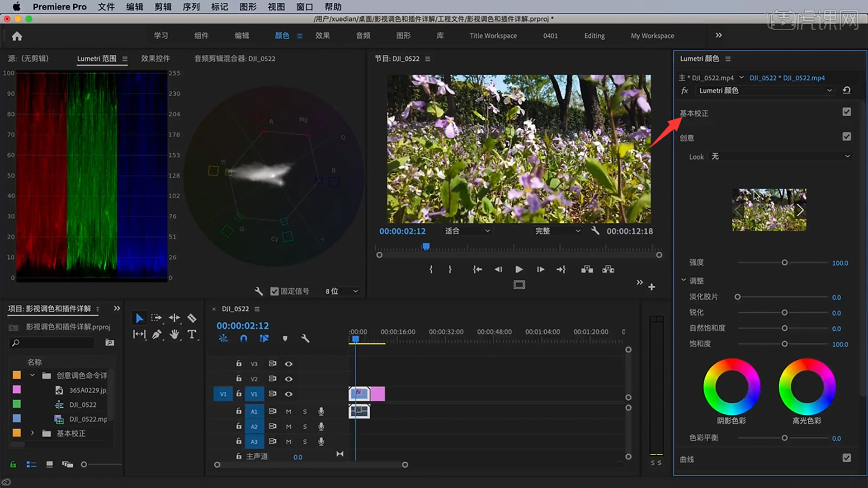Reset the Lumetri color effect

(x=846, y=90)
